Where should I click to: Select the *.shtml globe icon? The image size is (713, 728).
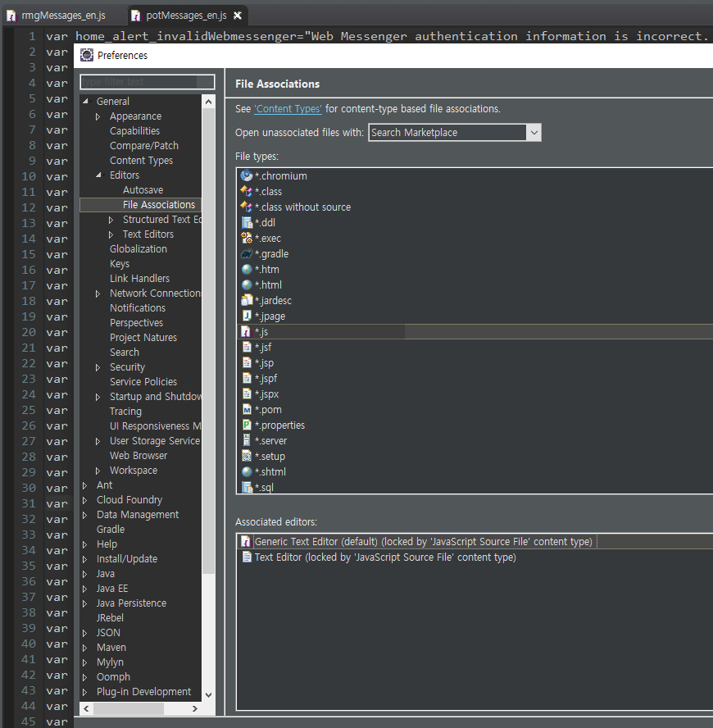click(247, 471)
